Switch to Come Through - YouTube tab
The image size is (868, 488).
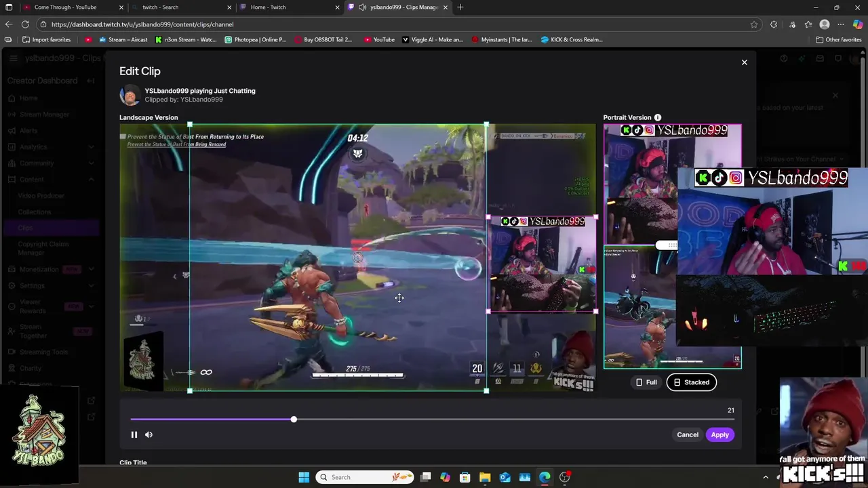(65, 7)
